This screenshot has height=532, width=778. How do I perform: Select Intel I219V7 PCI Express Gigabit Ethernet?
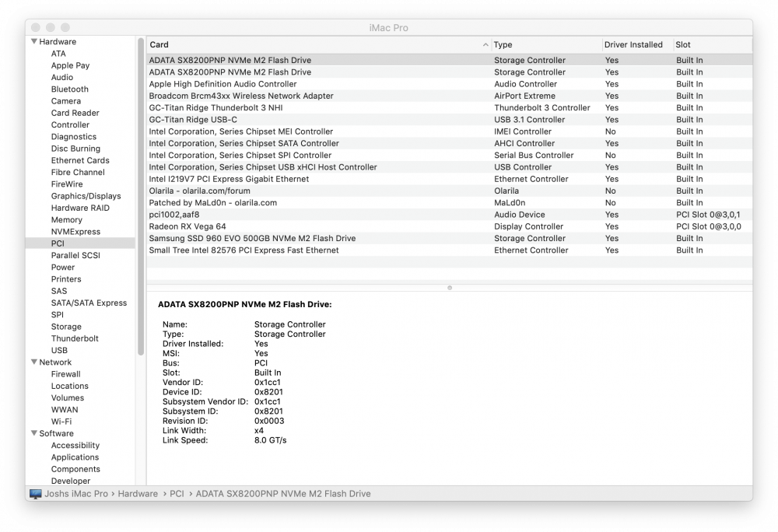point(450,179)
